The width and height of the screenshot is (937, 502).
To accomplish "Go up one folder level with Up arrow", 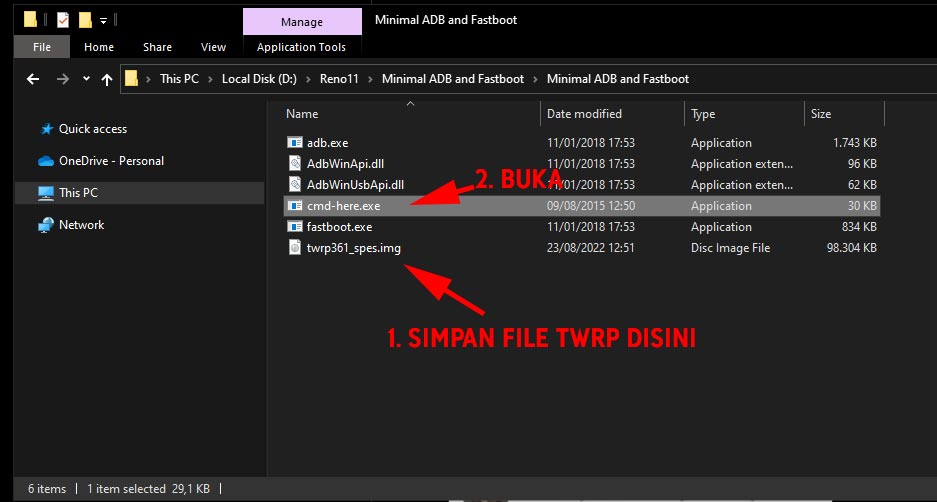I will click(107, 79).
